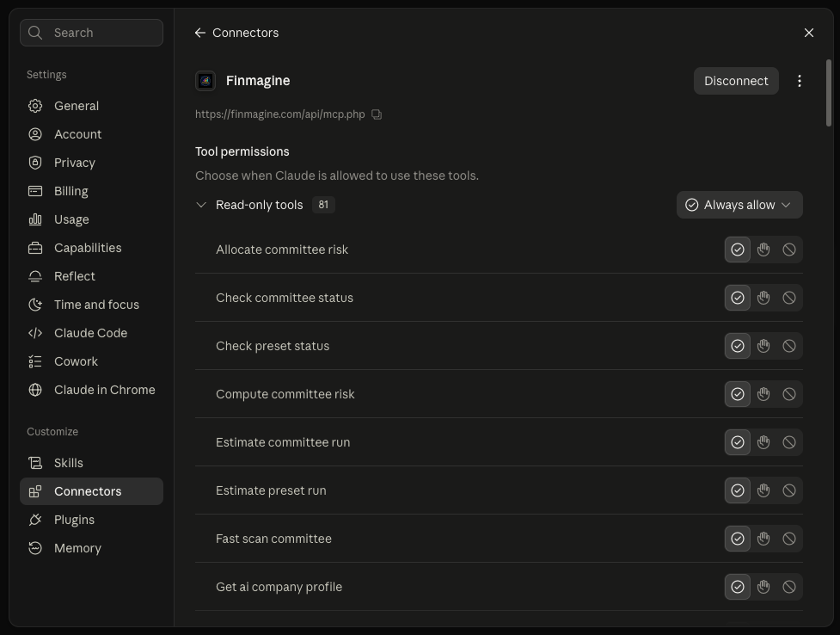Set Check preset status to always allow
Image resolution: width=840 pixels, height=635 pixels.
point(738,346)
